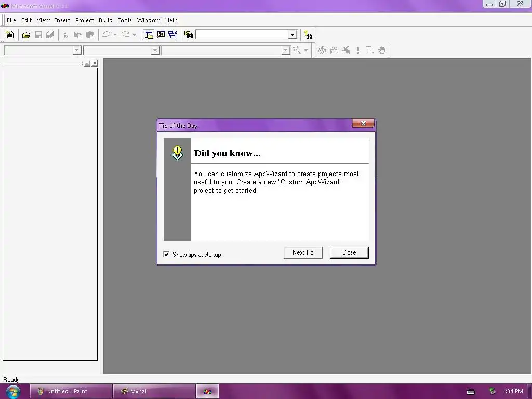Uncheck Show tips at startup
The image size is (532, 399).
[x=166, y=254]
